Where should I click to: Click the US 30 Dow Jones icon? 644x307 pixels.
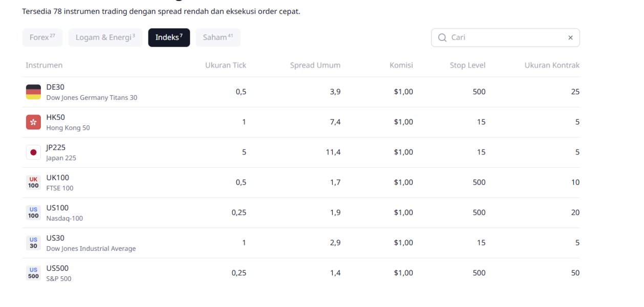point(33,243)
